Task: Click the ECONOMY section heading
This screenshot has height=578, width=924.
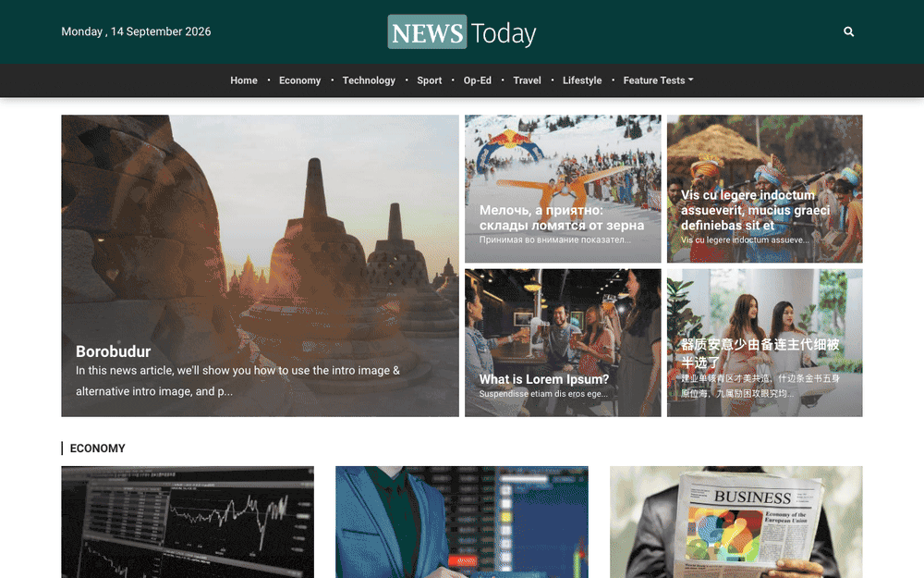Action: tap(97, 449)
